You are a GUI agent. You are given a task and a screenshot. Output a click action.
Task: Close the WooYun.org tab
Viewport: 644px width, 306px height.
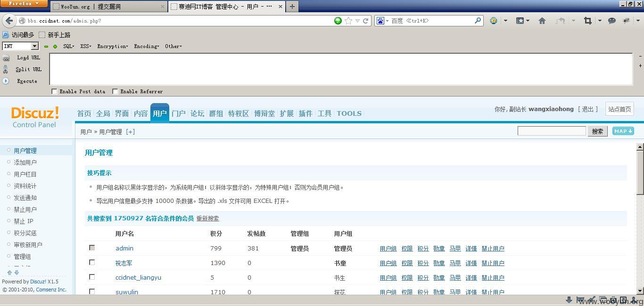163,7
